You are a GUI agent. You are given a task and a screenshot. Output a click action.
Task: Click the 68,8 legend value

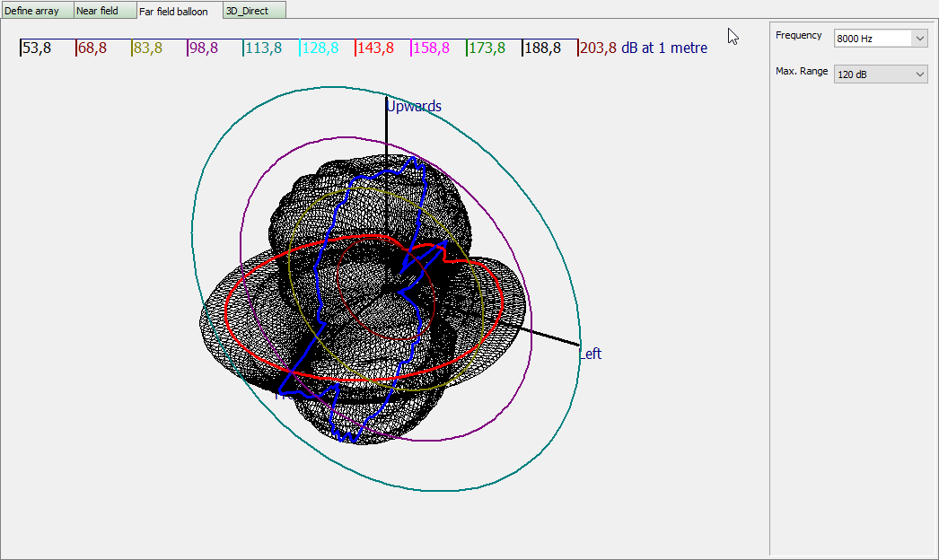(x=92, y=48)
